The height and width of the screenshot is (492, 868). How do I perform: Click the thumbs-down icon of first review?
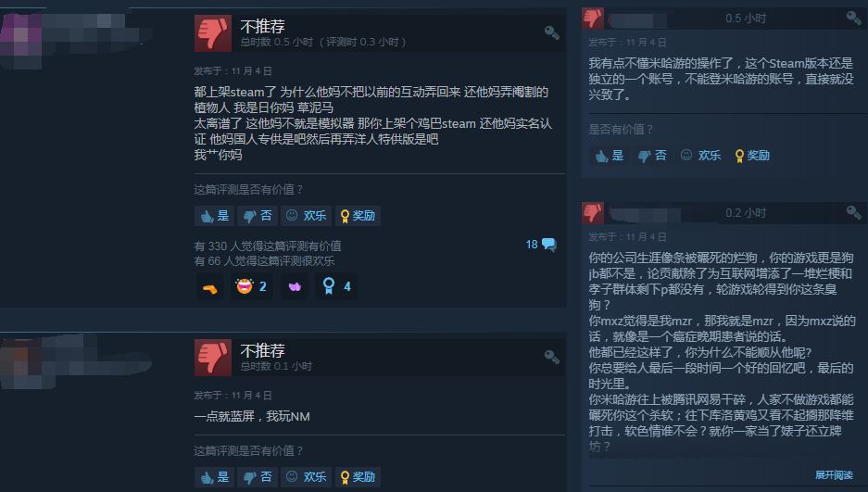(212, 33)
